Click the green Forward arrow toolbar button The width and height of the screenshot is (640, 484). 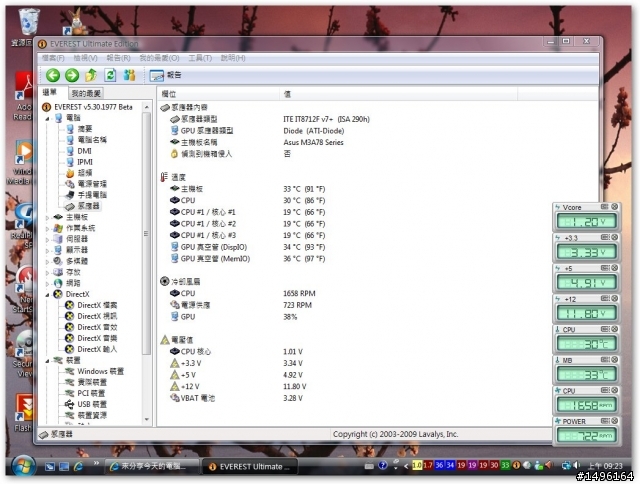point(72,75)
